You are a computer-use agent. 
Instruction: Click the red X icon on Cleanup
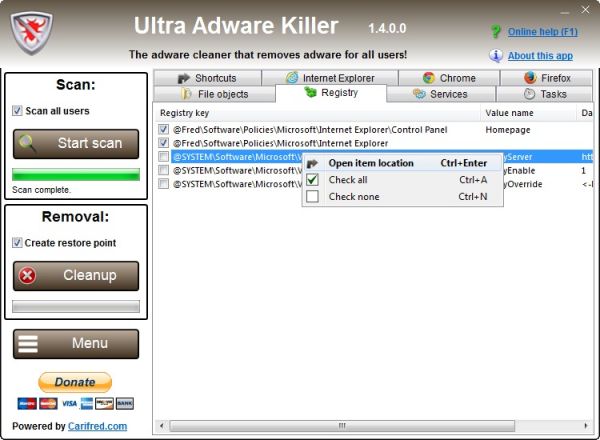coord(28,275)
